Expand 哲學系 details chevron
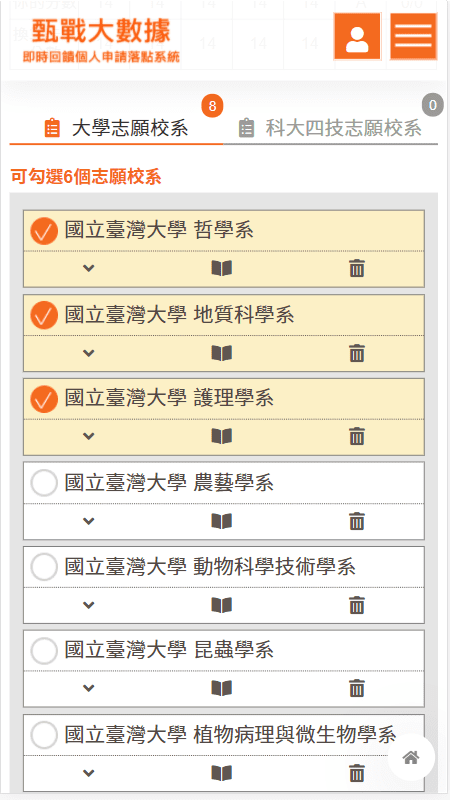The image size is (450, 800). (x=89, y=268)
